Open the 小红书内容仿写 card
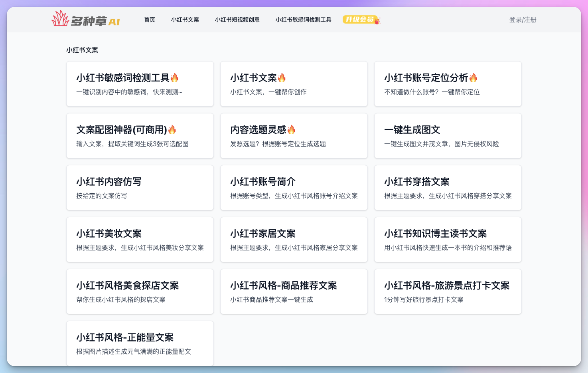588x373 pixels. pyautogui.click(x=140, y=188)
